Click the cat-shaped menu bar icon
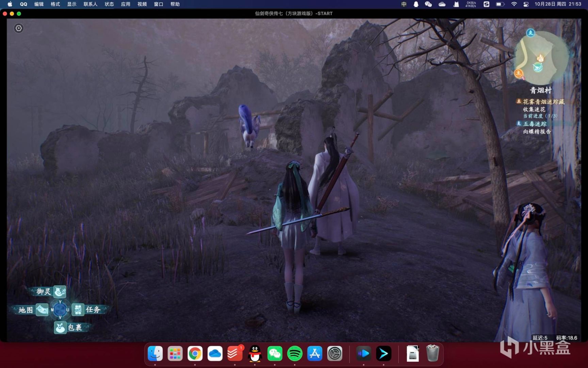 tap(456, 4)
